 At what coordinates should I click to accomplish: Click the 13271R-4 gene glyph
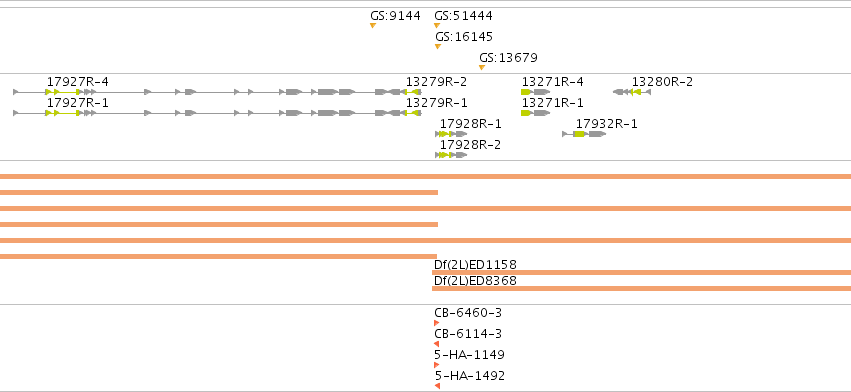[535, 92]
